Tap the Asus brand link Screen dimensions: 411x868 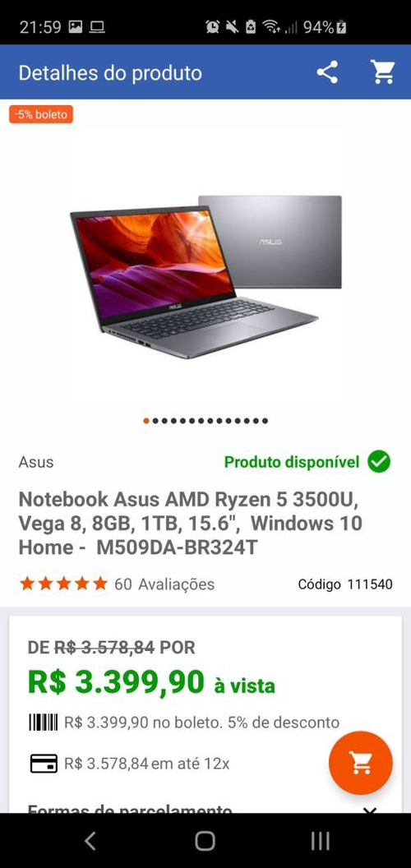tap(36, 462)
